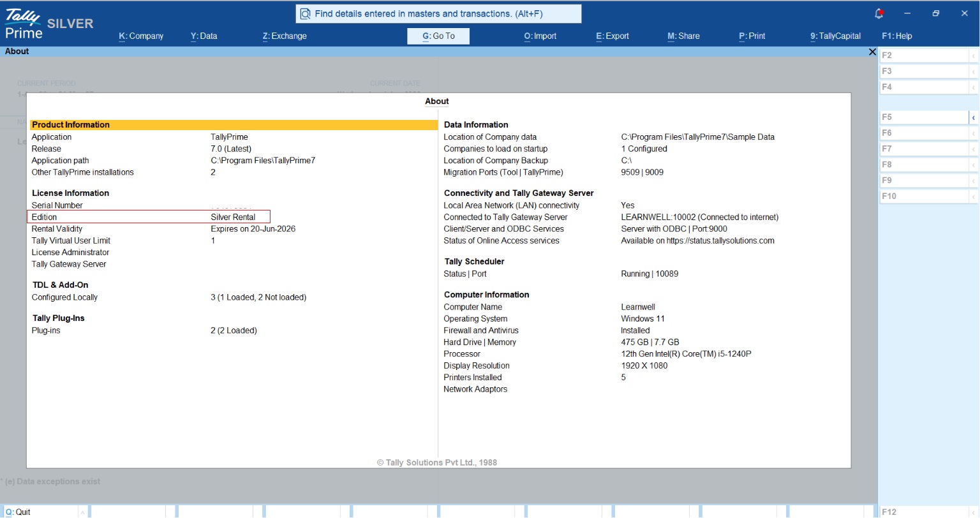Image resolution: width=980 pixels, height=518 pixels.
Task: Click the Find details search field
Action: pyautogui.click(x=438, y=13)
